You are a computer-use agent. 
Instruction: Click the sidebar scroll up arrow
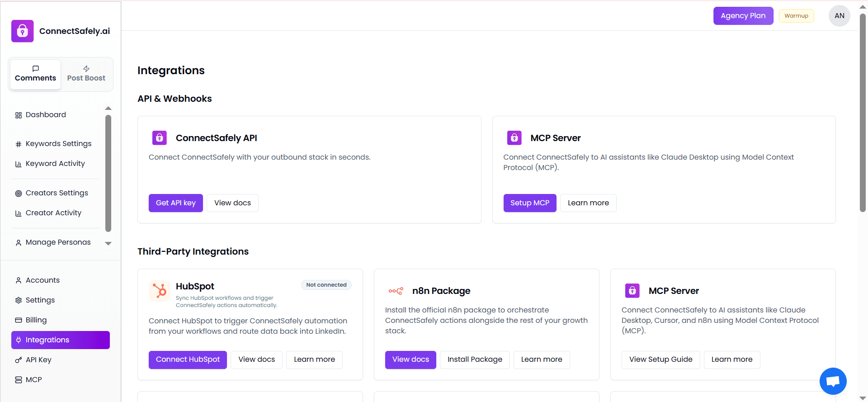[x=108, y=109]
